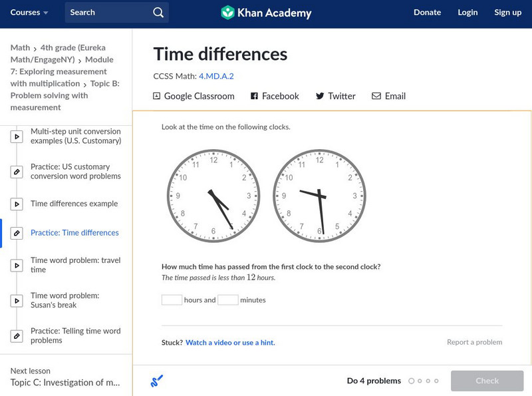Share by Email
This screenshot has height=396, width=532.
[x=388, y=96]
